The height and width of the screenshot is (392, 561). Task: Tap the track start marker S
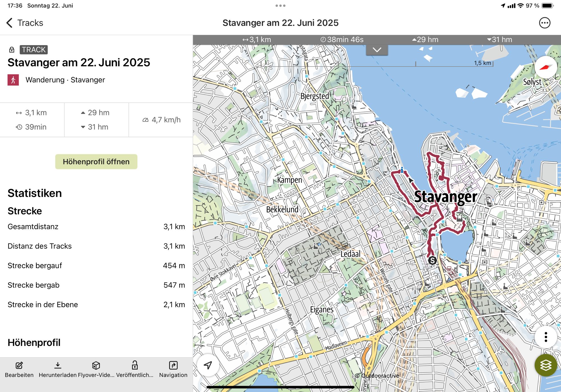[x=432, y=260]
